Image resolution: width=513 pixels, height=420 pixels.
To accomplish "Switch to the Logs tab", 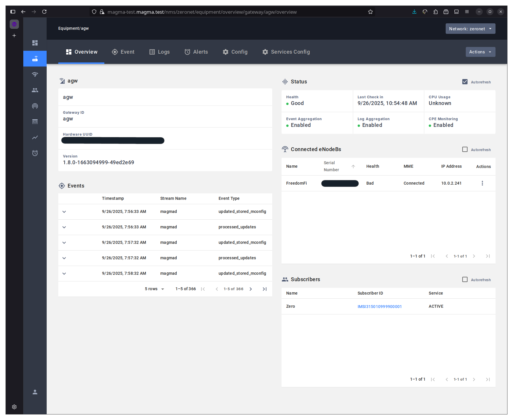I will click(159, 52).
